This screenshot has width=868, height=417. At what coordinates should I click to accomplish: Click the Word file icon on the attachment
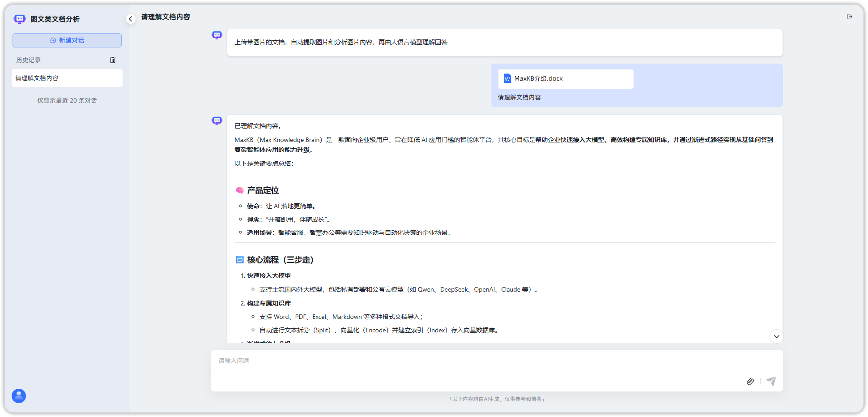click(x=507, y=79)
